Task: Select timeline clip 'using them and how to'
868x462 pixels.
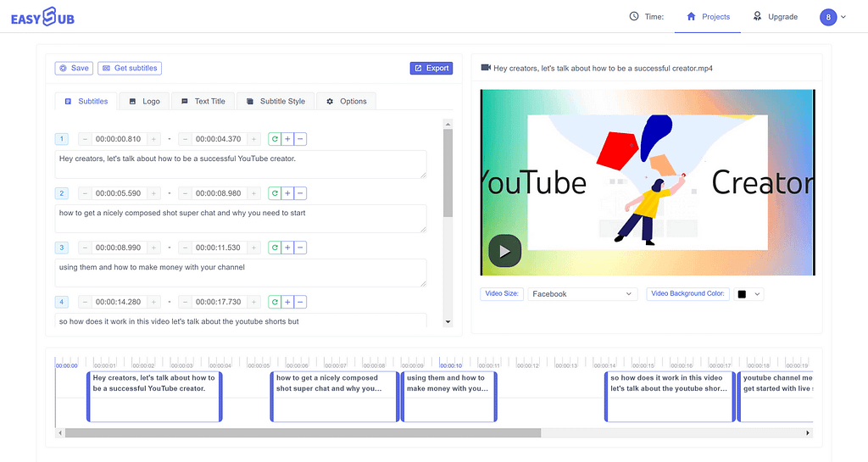Action: [449, 397]
